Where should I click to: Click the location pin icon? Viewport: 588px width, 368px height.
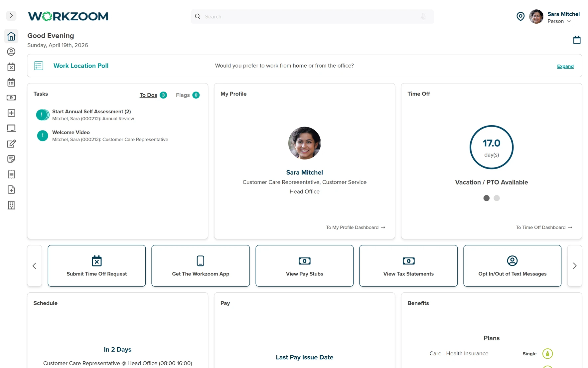pos(520,16)
